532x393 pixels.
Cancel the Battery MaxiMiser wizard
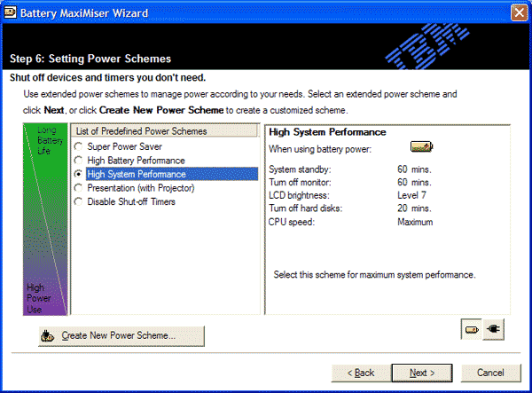[x=490, y=373]
